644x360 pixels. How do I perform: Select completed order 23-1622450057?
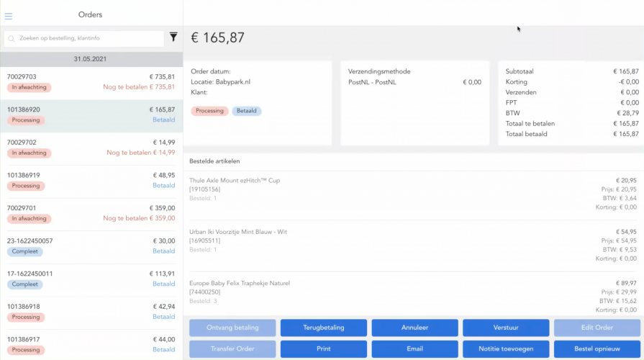point(91,246)
